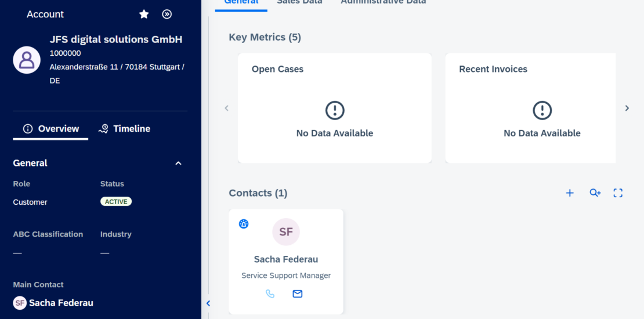Click the Open Cases metric card

335,108
